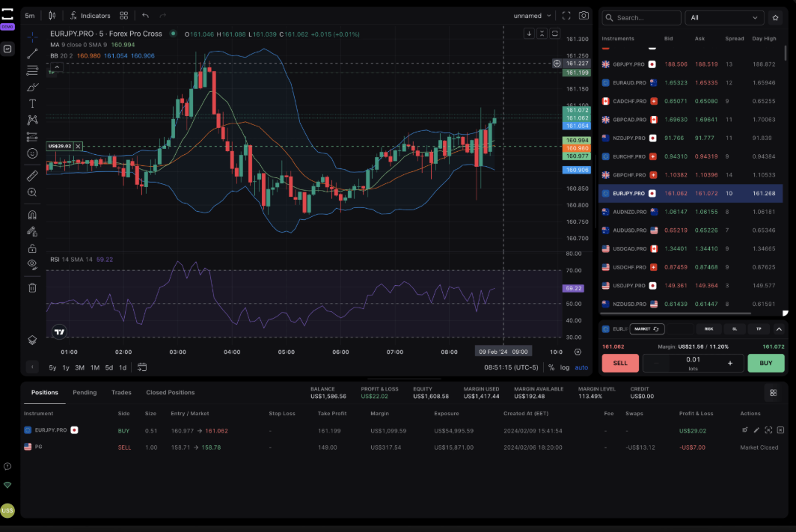The height and width of the screenshot is (532, 796).
Task: Click the instrument Search field
Action: [x=642, y=18]
